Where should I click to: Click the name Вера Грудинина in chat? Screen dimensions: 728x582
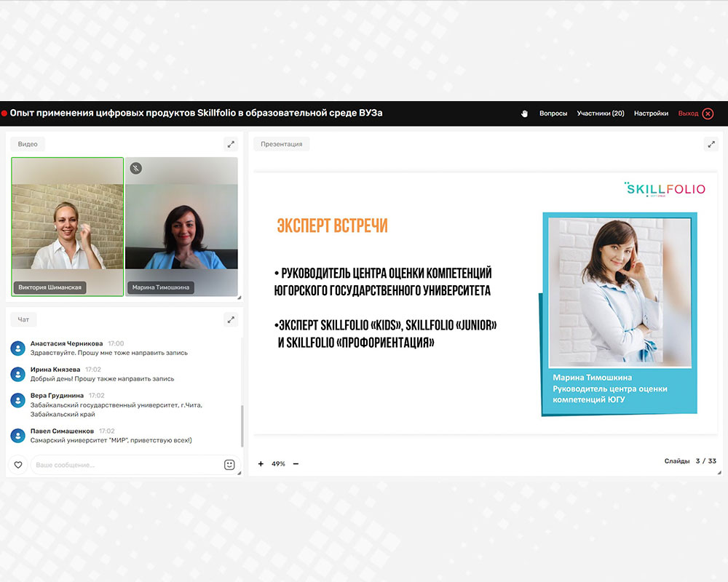tap(57, 396)
